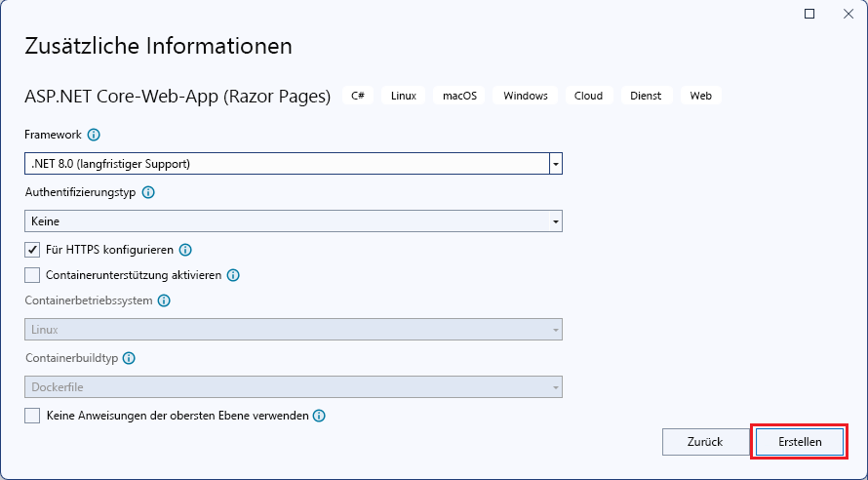This screenshot has height=480, width=868.
Task: Check Keine Anweisungen der obersten Ebene verwenden
Action: tap(32, 416)
